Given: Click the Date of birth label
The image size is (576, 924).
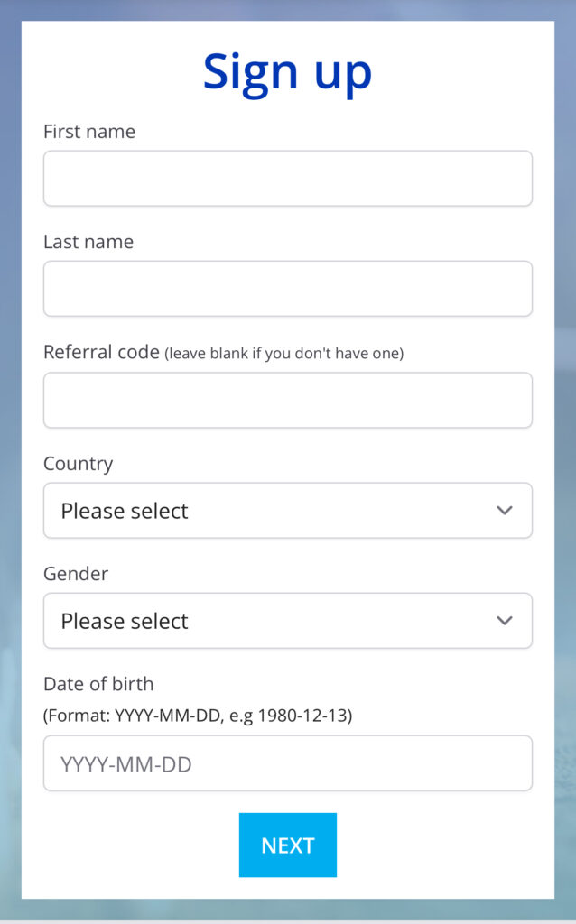Looking at the screenshot, I should [98, 684].
